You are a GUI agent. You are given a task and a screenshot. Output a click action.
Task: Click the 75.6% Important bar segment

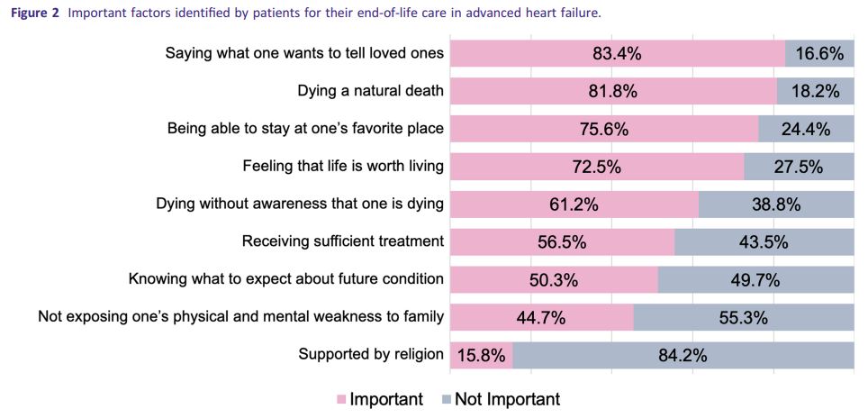(x=603, y=129)
